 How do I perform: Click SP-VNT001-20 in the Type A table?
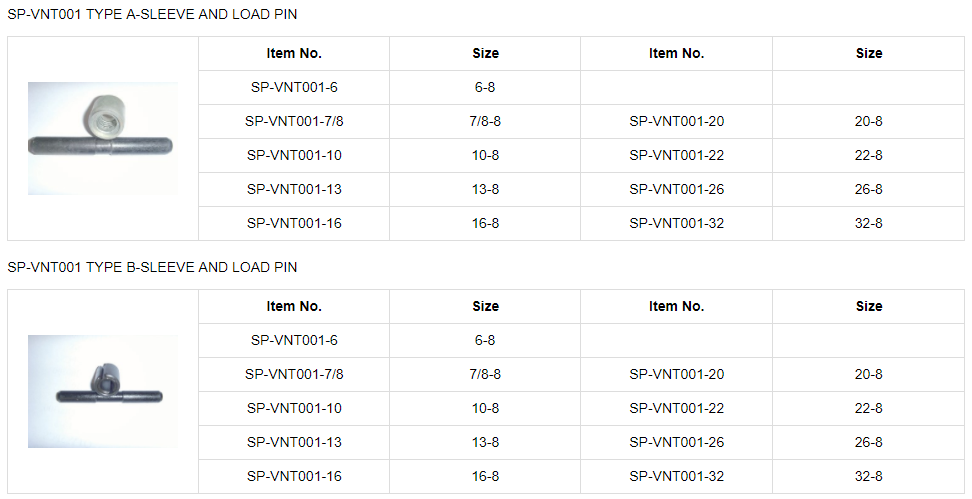pyautogui.click(x=676, y=122)
